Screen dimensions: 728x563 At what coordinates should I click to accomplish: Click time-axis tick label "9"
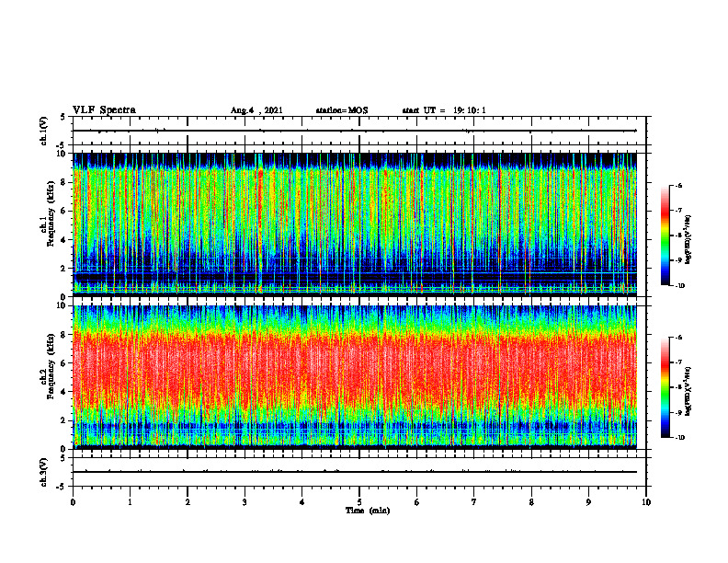pyautogui.click(x=588, y=502)
